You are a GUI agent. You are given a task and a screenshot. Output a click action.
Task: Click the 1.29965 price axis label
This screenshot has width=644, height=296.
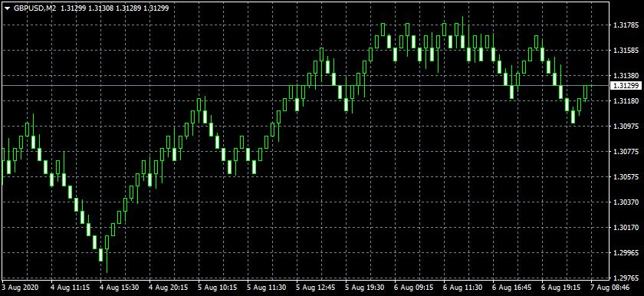click(625, 253)
